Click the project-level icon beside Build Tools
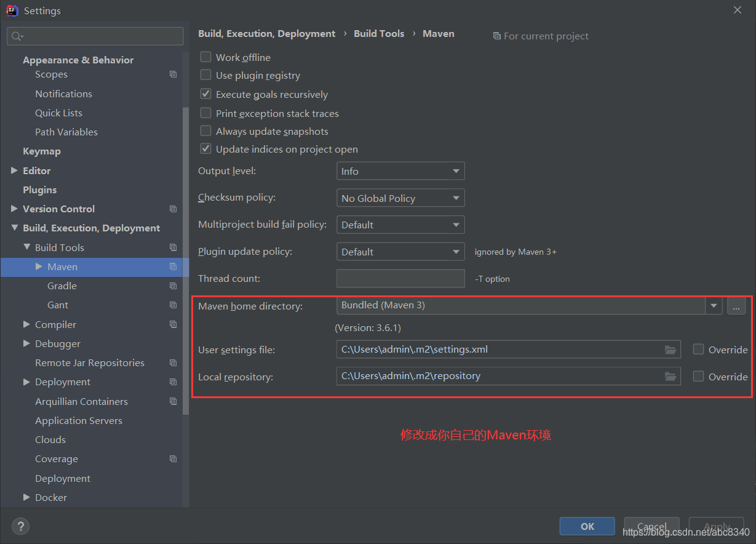This screenshot has width=756, height=544. [x=173, y=247]
